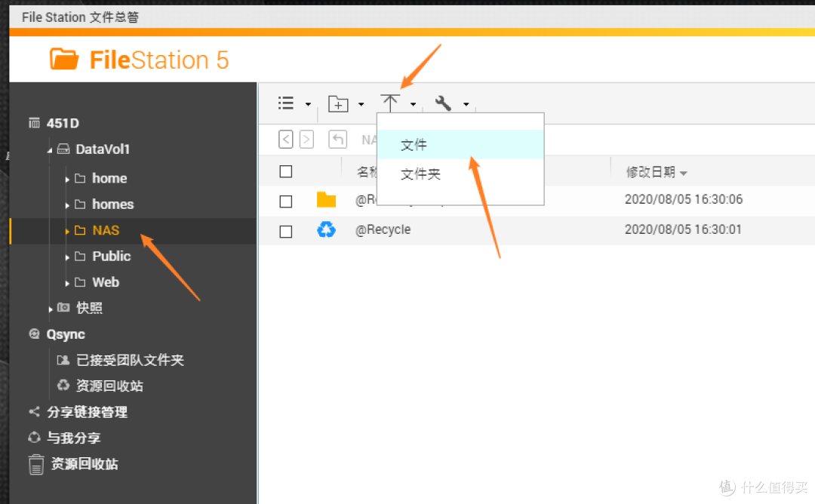This screenshot has width=815, height=504.
Task: Expand the home folder node
Action: point(67,180)
